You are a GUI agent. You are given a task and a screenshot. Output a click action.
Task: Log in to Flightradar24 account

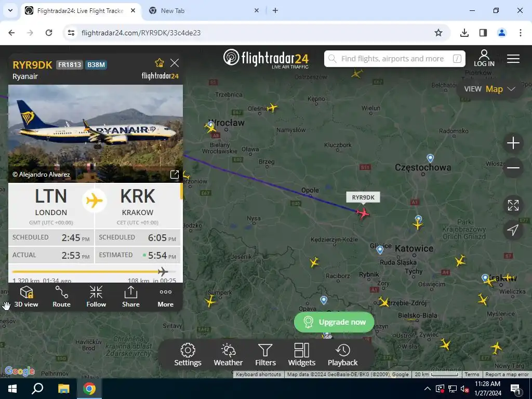tap(484, 58)
